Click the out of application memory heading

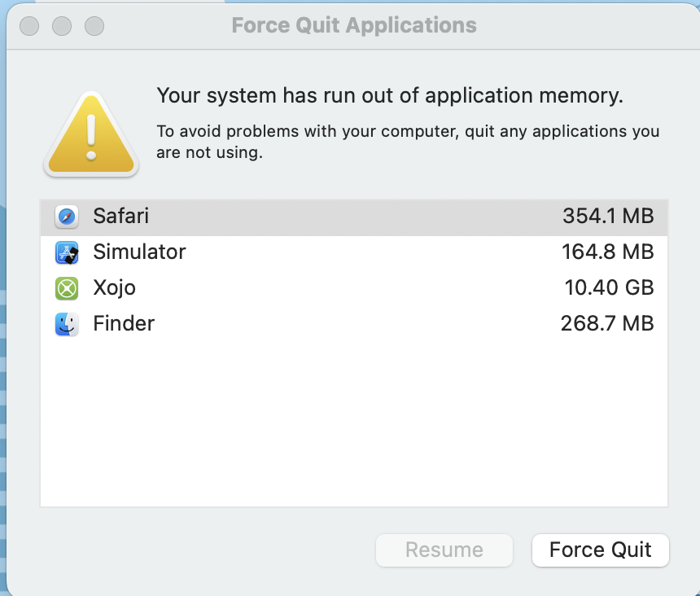coord(390,95)
